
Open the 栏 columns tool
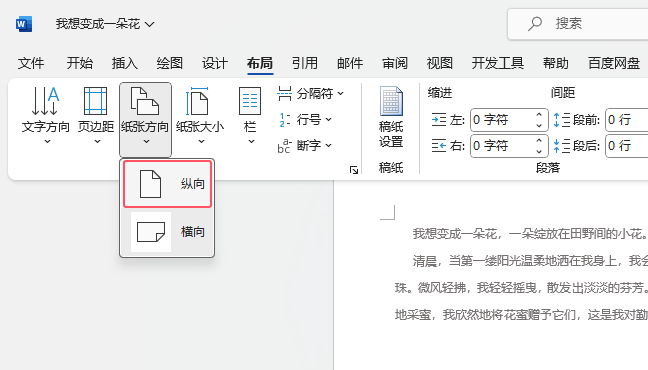(x=250, y=115)
